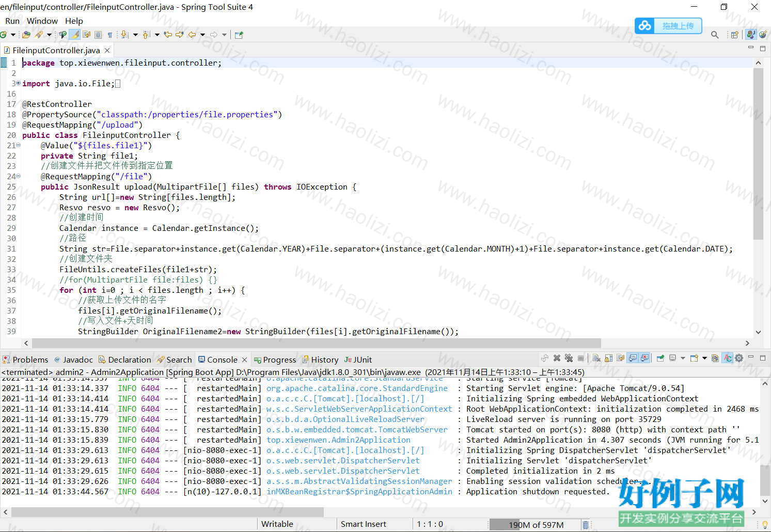Switch to the Java perspective
Viewport: 771px width, 532px height.
751,35
